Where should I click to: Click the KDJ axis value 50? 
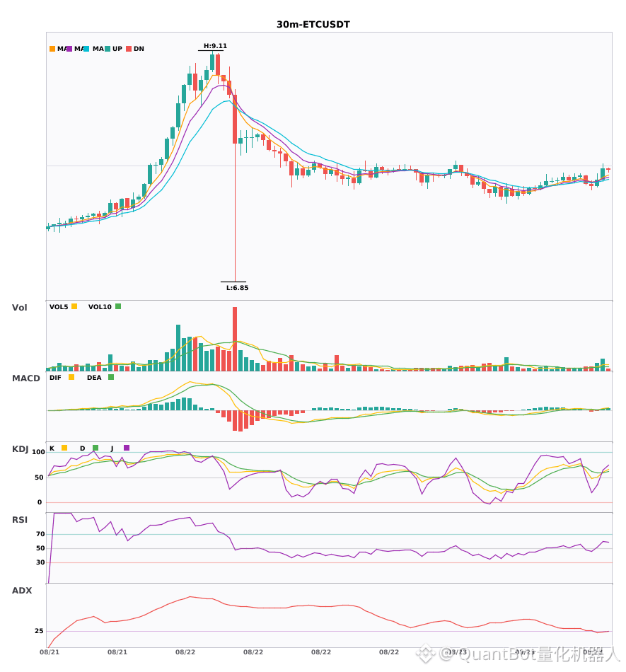pyautogui.click(x=39, y=477)
